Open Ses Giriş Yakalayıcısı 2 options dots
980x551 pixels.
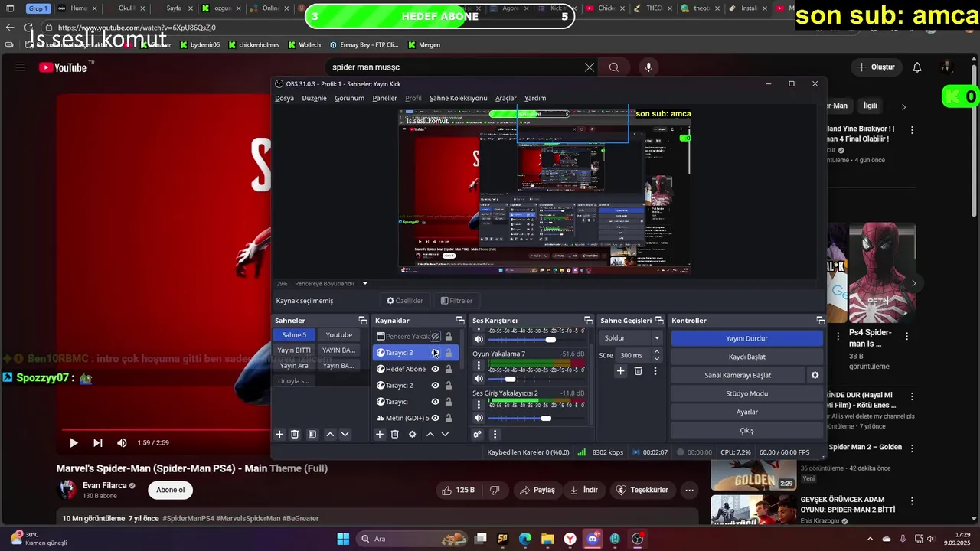tap(479, 405)
